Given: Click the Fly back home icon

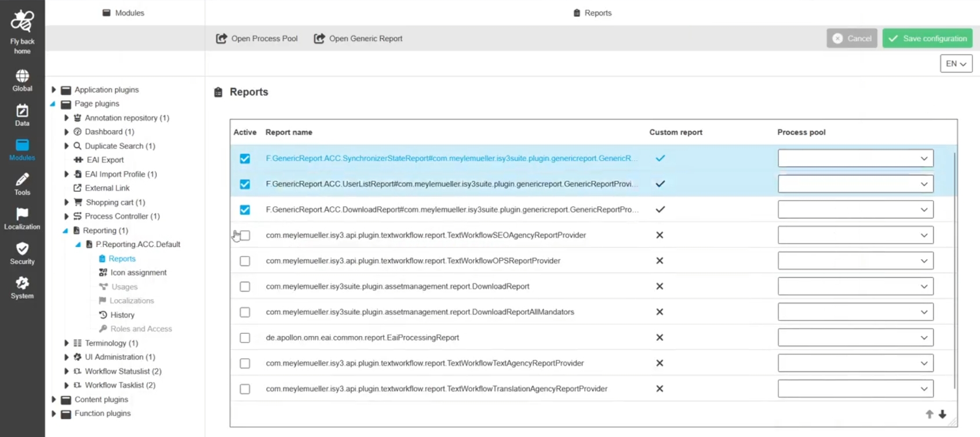Looking at the screenshot, I should click(x=22, y=22).
